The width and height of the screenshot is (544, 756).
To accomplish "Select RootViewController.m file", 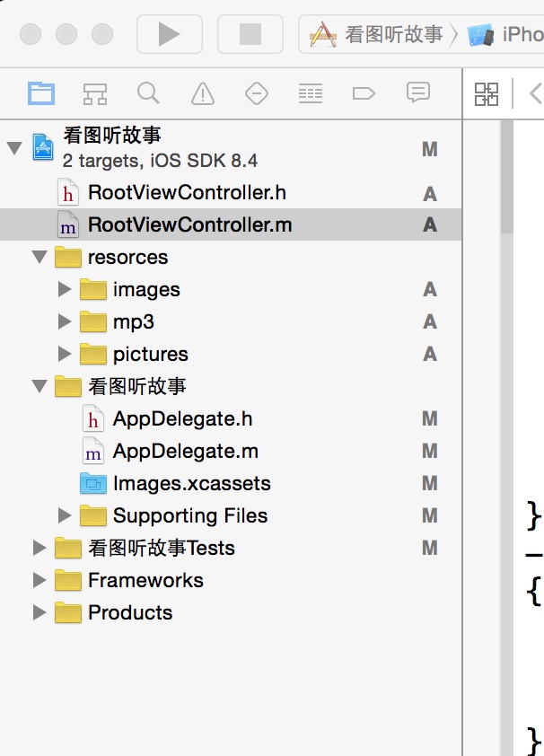I will coord(231,224).
